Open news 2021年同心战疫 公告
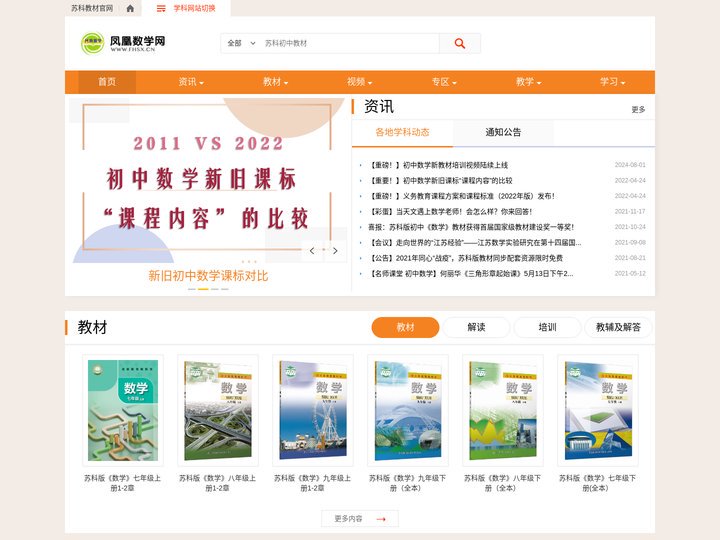Viewport: 720px width, 540px height. tap(466, 258)
